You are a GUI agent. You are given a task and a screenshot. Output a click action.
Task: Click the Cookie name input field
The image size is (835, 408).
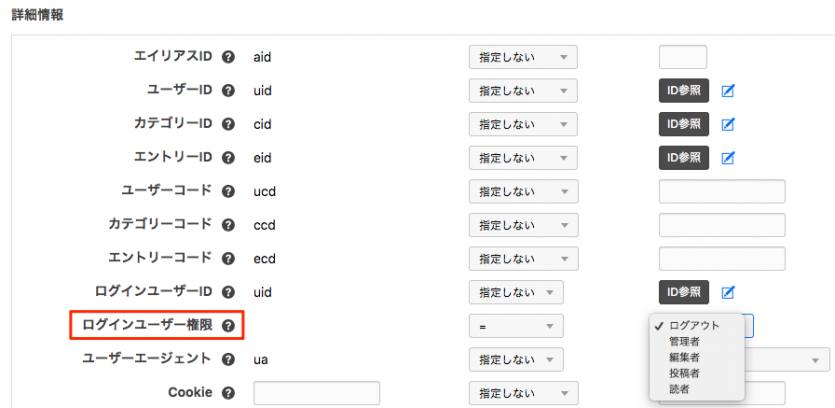[x=316, y=393]
